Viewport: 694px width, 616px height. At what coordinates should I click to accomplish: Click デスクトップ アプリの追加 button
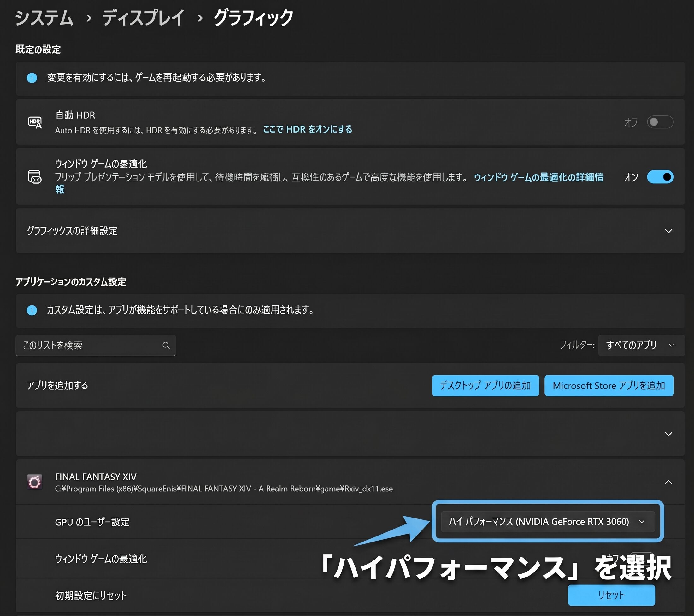click(x=485, y=385)
